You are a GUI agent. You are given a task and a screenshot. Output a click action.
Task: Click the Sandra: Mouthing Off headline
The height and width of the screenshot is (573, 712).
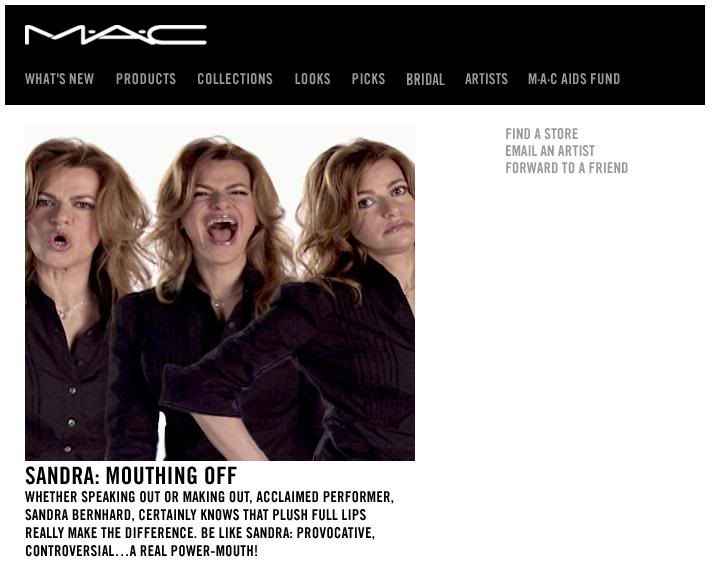pyautogui.click(x=131, y=476)
